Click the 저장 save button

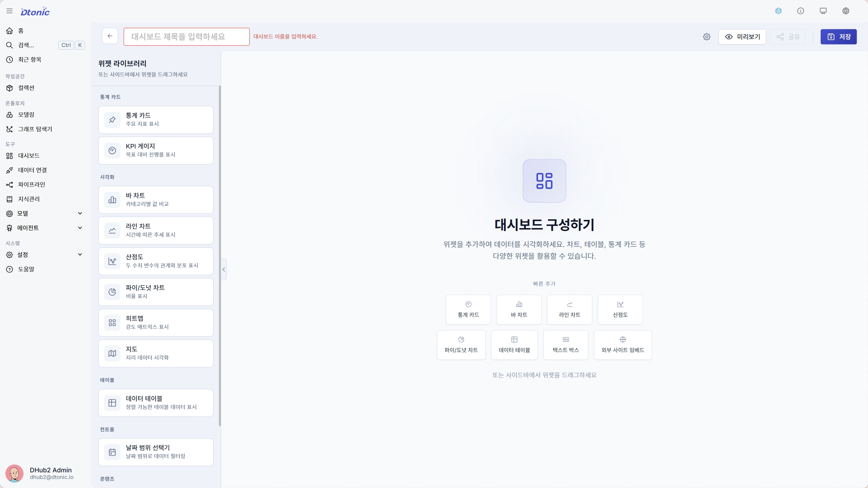[838, 37]
